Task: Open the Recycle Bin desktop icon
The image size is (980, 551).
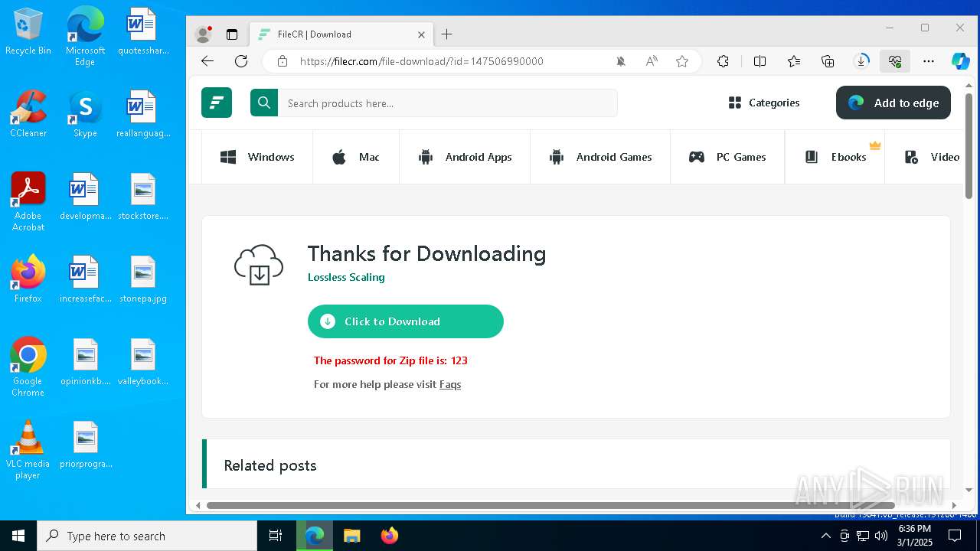Action: point(28,32)
